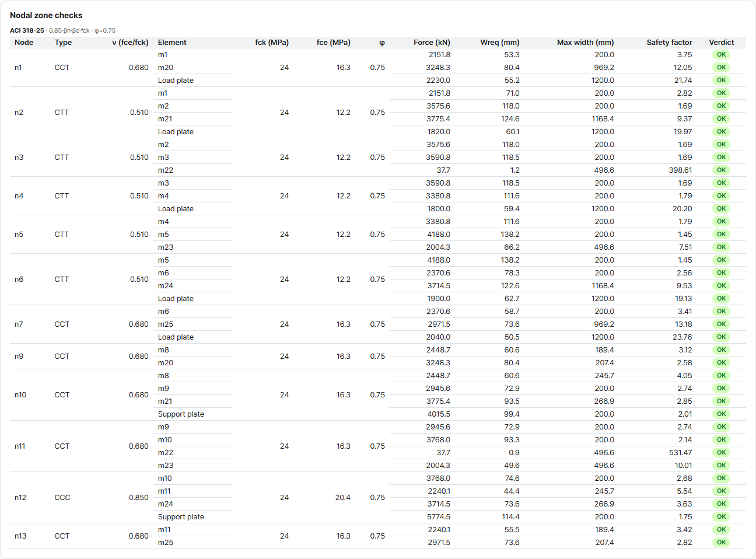
Task: Click Wreq value "114.4"
Action: 511,516
